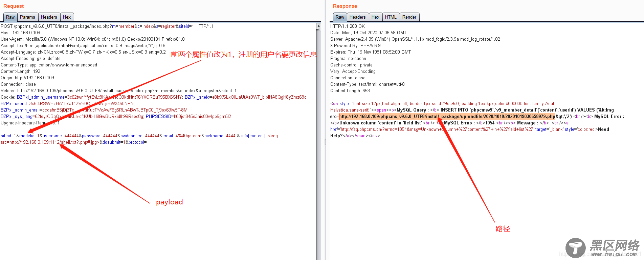
Task: Click the highlighted uploadfile php path
Action: pos(447,116)
